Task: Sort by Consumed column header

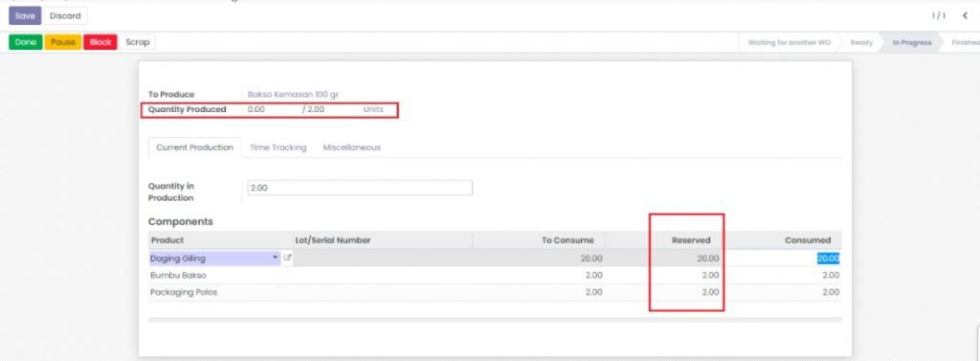Action: [x=783, y=240]
